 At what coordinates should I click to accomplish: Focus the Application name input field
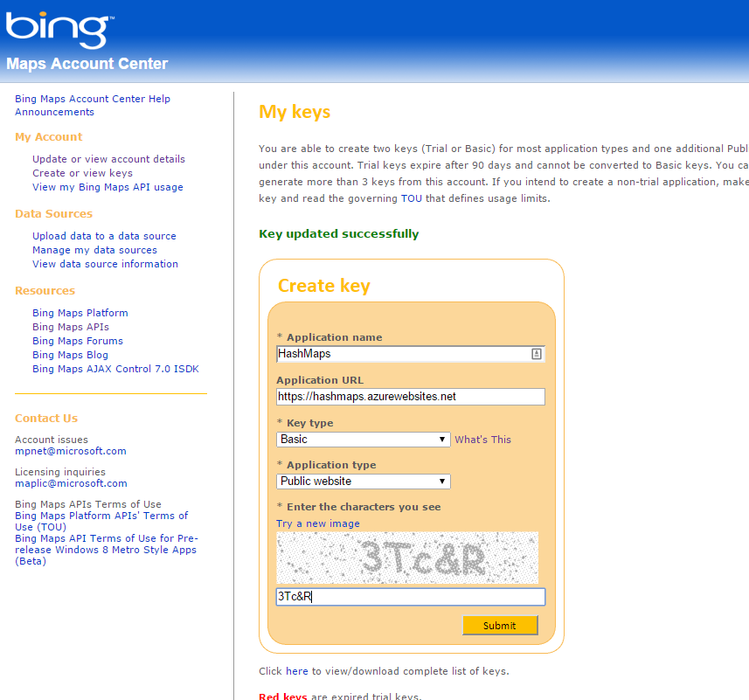coord(411,354)
